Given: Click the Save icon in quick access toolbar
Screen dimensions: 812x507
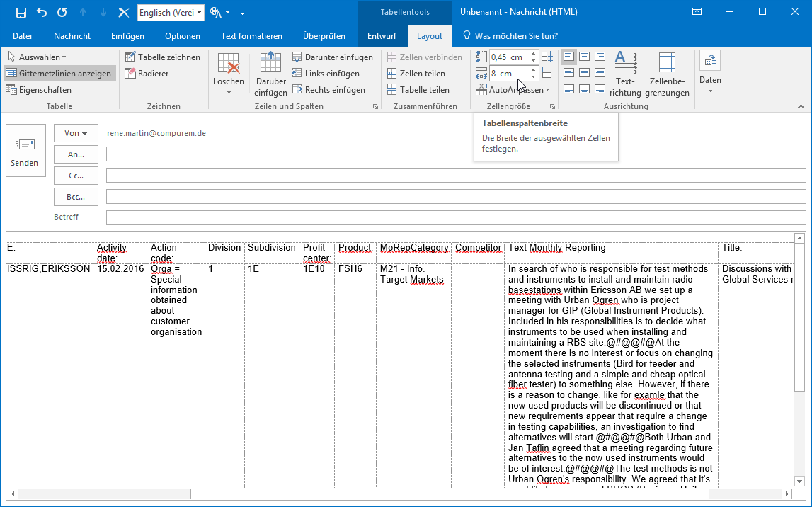Looking at the screenshot, I should [21, 13].
